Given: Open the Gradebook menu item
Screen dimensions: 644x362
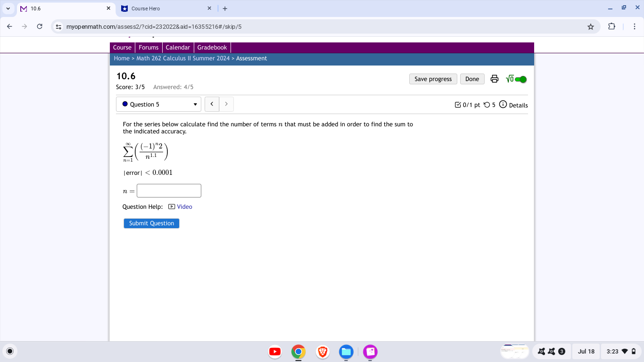Looking at the screenshot, I should point(212,47).
